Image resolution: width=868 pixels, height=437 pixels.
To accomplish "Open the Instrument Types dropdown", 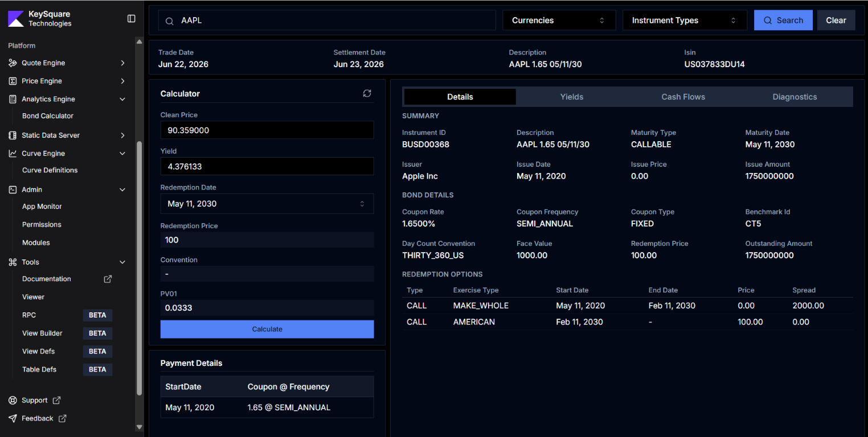I will (x=685, y=20).
